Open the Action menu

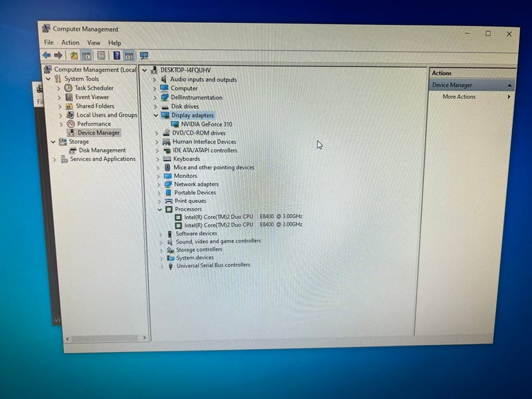pyautogui.click(x=70, y=42)
